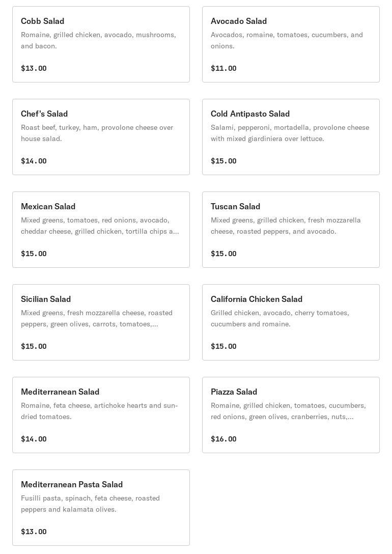Click the $11.00 Avocado Salad price
This screenshot has height=554, width=392.
(223, 68)
